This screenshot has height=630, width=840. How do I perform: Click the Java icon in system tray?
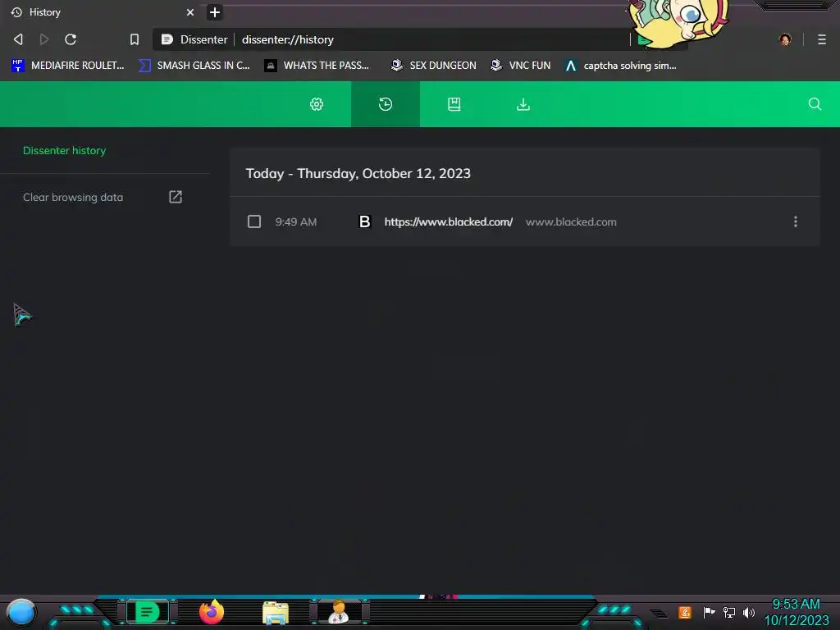click(685, 612)
